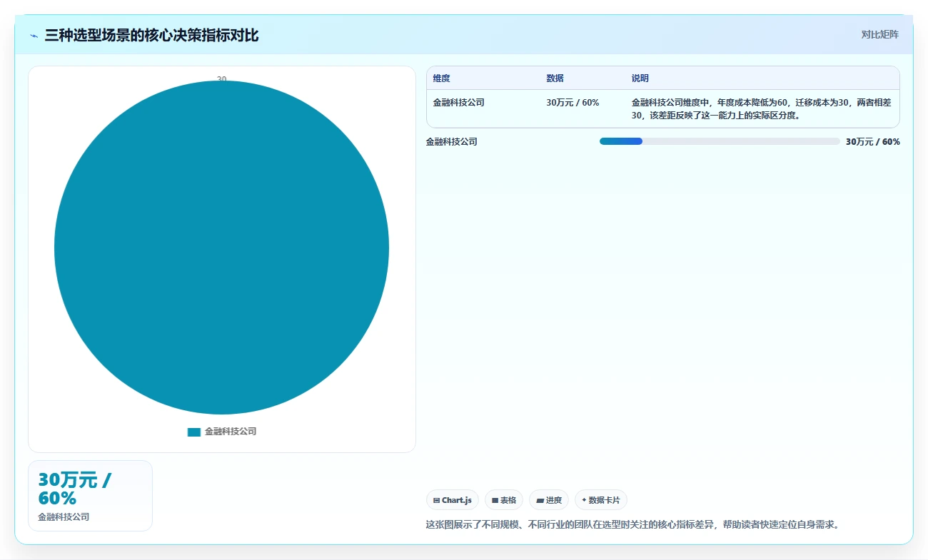Click the Chart.js tag
This screenshot has width=928, height=560.
[453, 500]
